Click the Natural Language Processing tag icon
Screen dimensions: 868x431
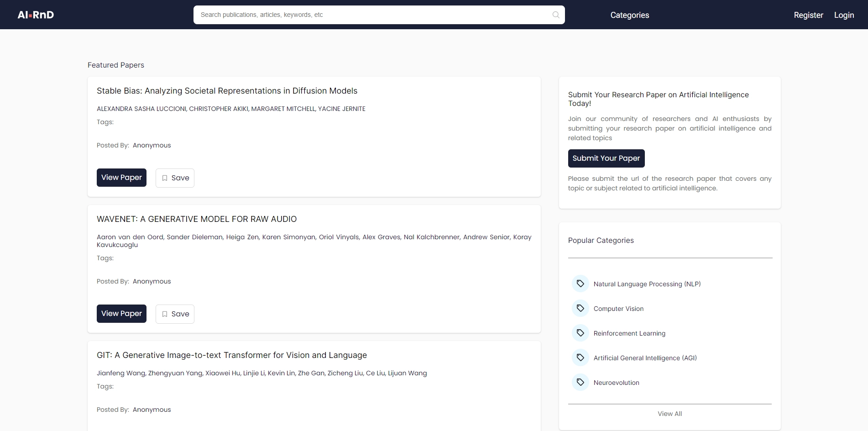click(580, 284)
